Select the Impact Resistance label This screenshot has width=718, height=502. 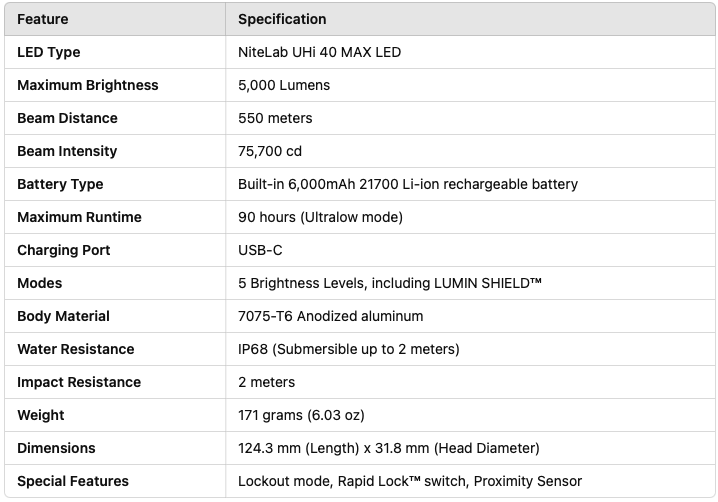pos(79,382)
